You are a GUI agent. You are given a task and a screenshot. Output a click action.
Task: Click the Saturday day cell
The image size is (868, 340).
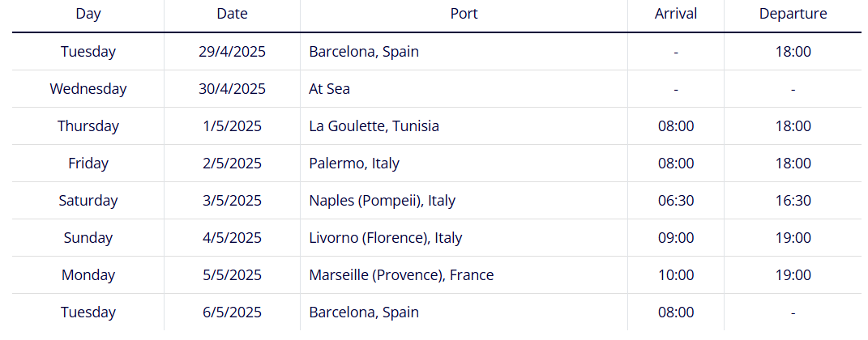[x=88, y=200]
